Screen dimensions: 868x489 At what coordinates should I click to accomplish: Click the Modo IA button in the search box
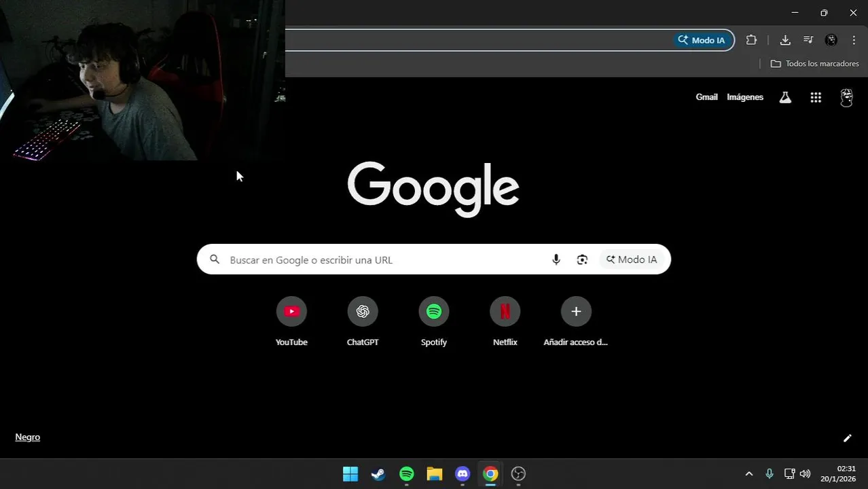[632, 259]
